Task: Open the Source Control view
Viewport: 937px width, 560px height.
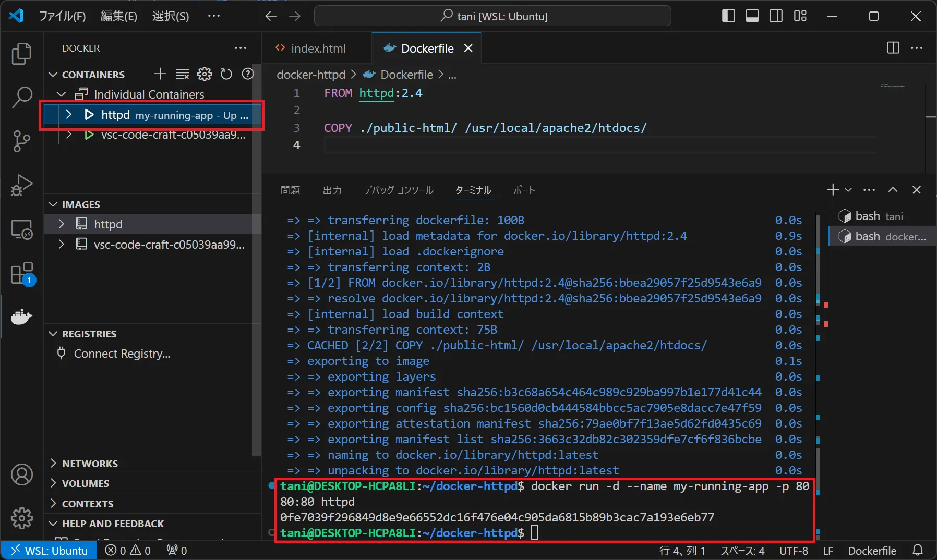Action: [x=21, y=141]
